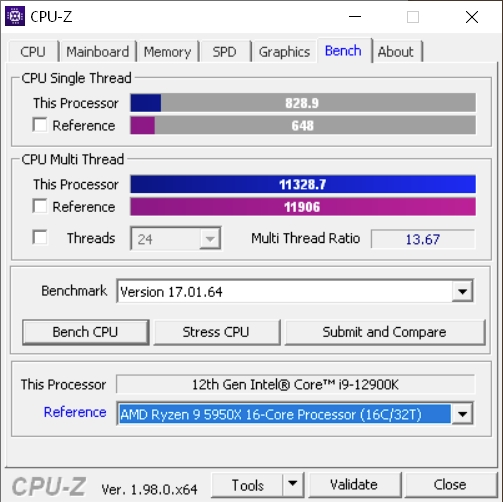Click the CPU-Z app icon in title bar
The width and height of the screenshot is (503, 502).
tap(15, 16)
